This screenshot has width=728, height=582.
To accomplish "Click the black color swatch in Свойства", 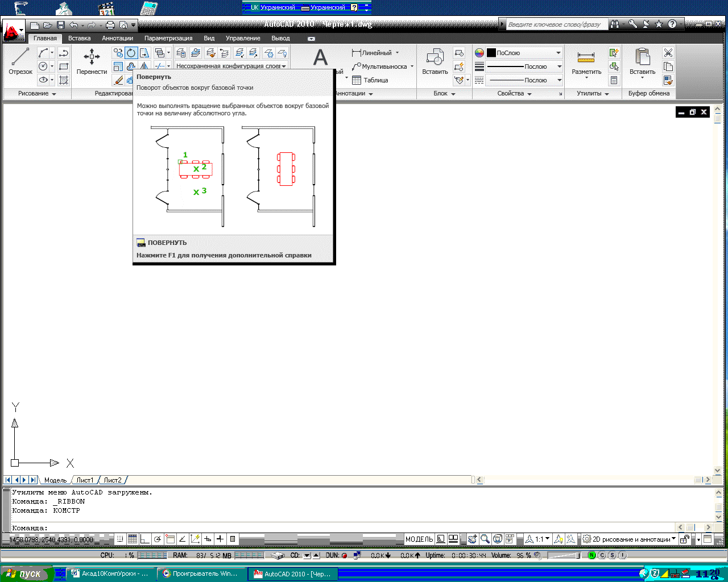I will click(491, 53).
